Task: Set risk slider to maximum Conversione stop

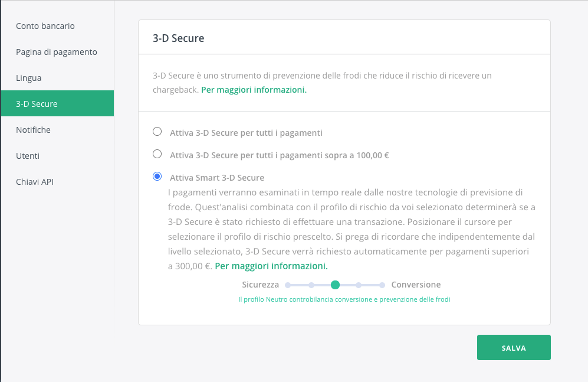Action: (382, 285)
